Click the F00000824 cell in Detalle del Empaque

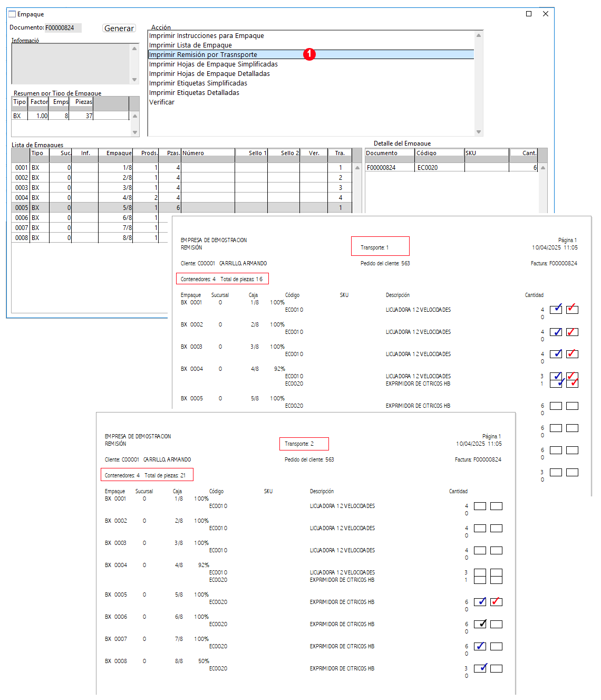point(390,168)
